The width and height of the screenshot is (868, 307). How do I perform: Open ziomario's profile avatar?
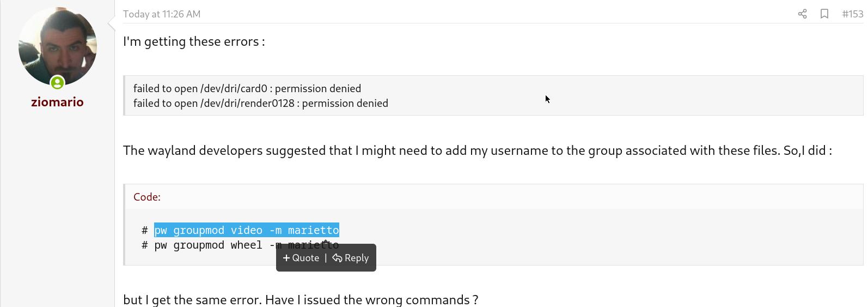[57, 46]
